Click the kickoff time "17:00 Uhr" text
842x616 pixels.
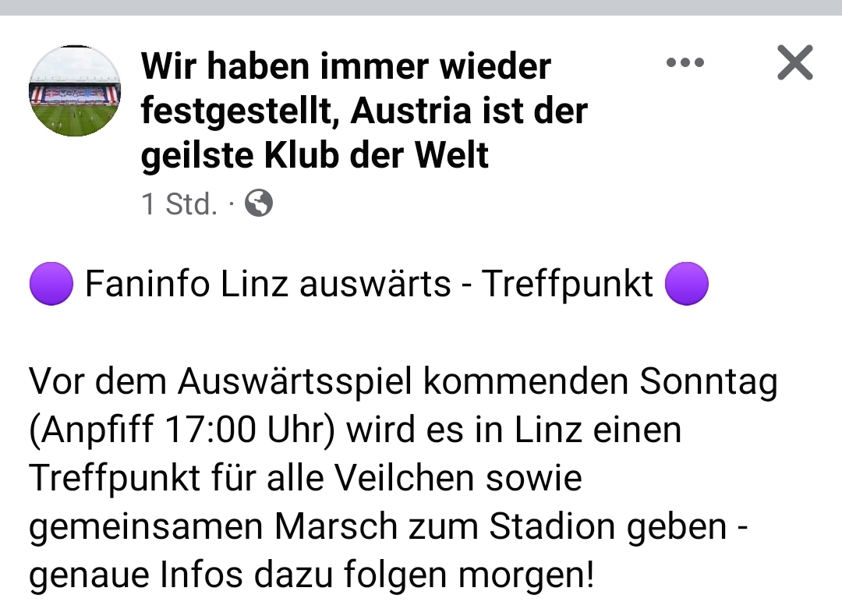coord(249,430)
